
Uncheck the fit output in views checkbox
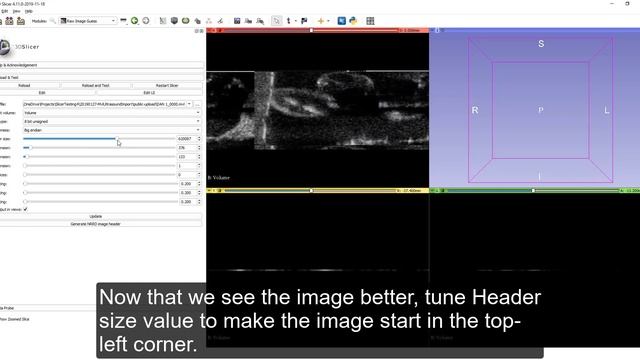coord(26,209)
